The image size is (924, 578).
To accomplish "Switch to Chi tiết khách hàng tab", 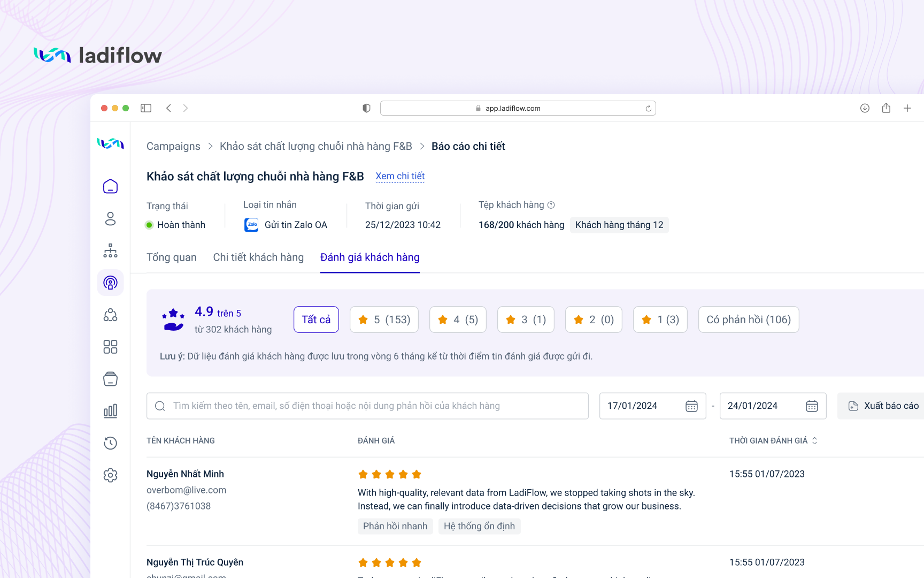I will coord(258,257).
